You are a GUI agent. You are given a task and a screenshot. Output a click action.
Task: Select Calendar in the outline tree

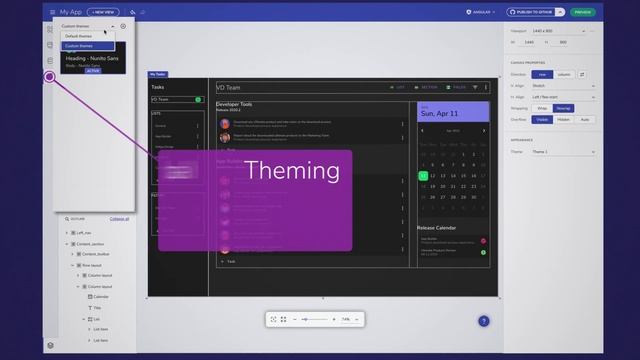click(x=98, y=297)
